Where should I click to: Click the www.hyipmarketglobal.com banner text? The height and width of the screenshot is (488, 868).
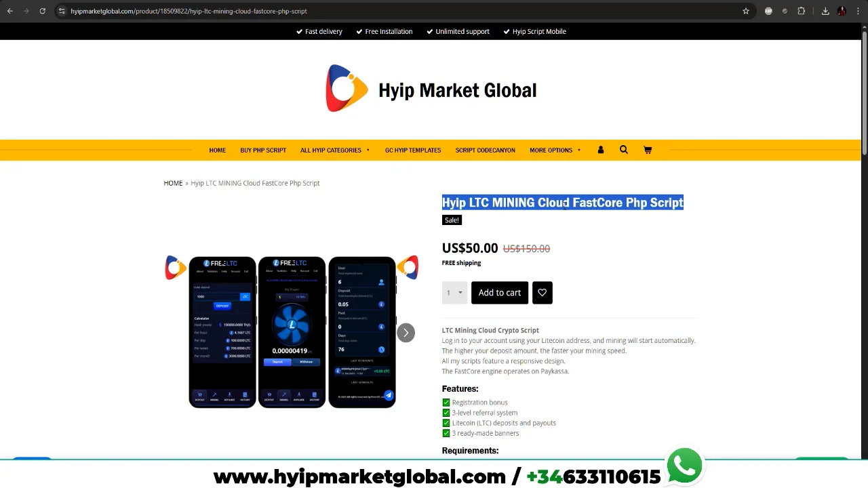coord(359,476)
